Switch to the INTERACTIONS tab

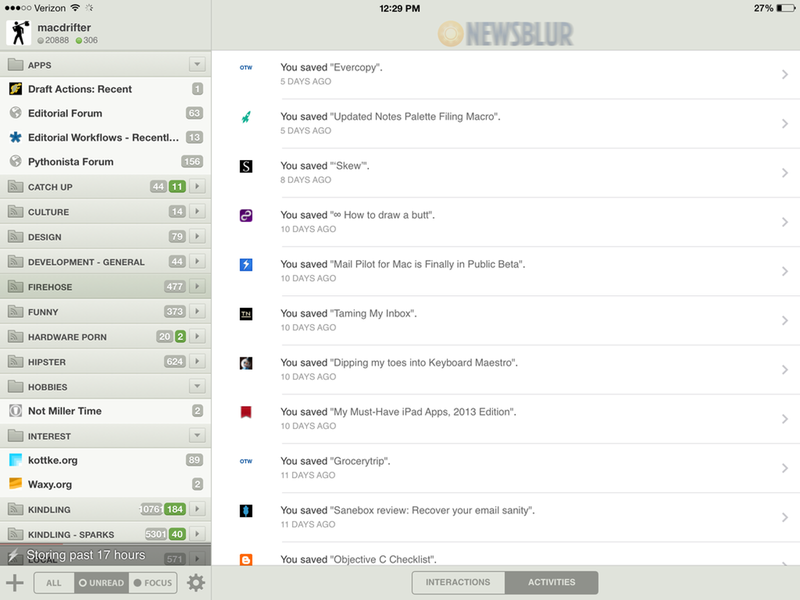point(458,582)
